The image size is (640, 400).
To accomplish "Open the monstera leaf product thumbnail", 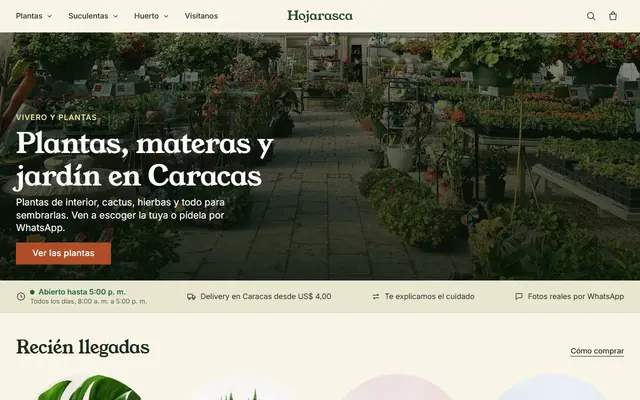I will click(89, 387).
